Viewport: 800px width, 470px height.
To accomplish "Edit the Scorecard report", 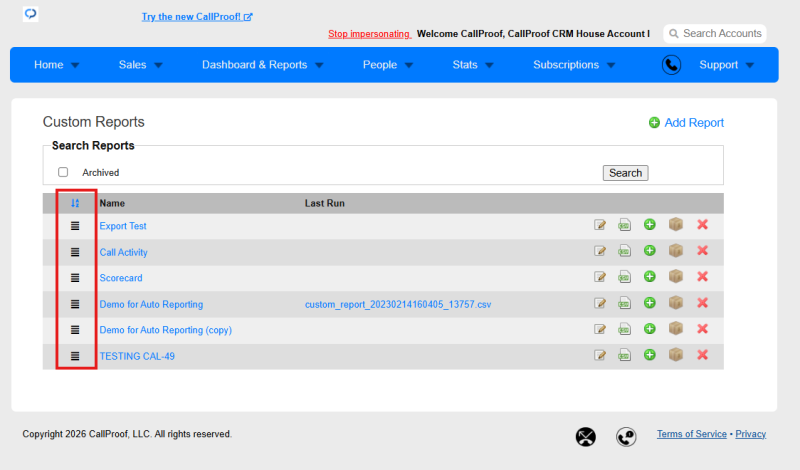I will [x=600, y=277].
